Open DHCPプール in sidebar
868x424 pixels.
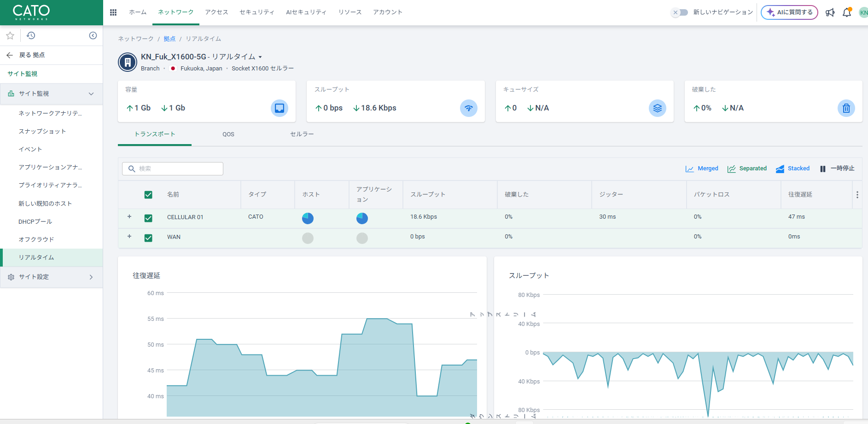35,222
